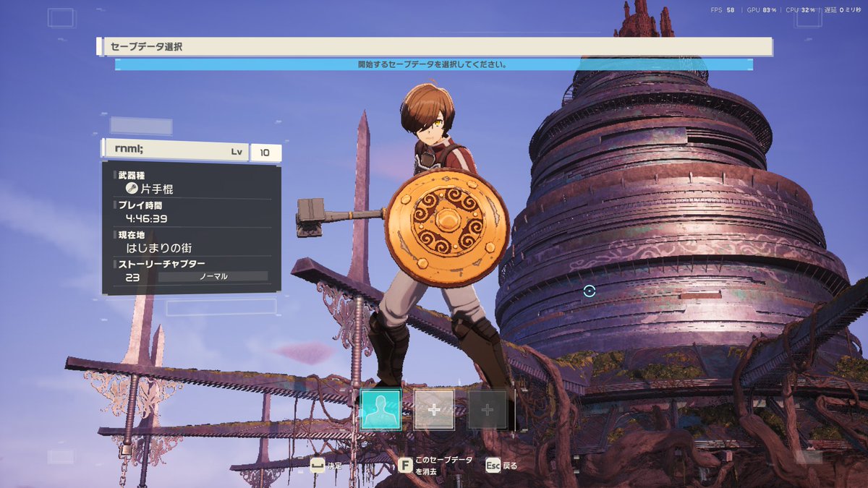Click the F key icon to delete save data
The height and width of the screenshot is (488, 868).
coord(405,465)
